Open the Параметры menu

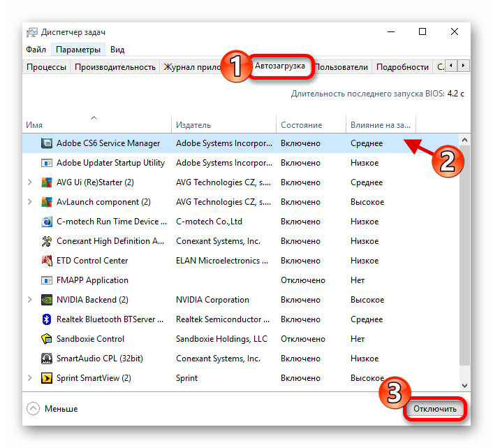78,50
